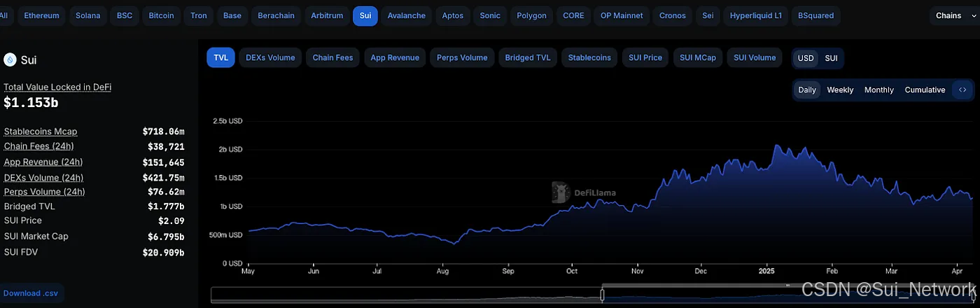The height and width of the screenshot is (308, 980).
Task: Select the BSquared chain tab
Action: (816, 15)
